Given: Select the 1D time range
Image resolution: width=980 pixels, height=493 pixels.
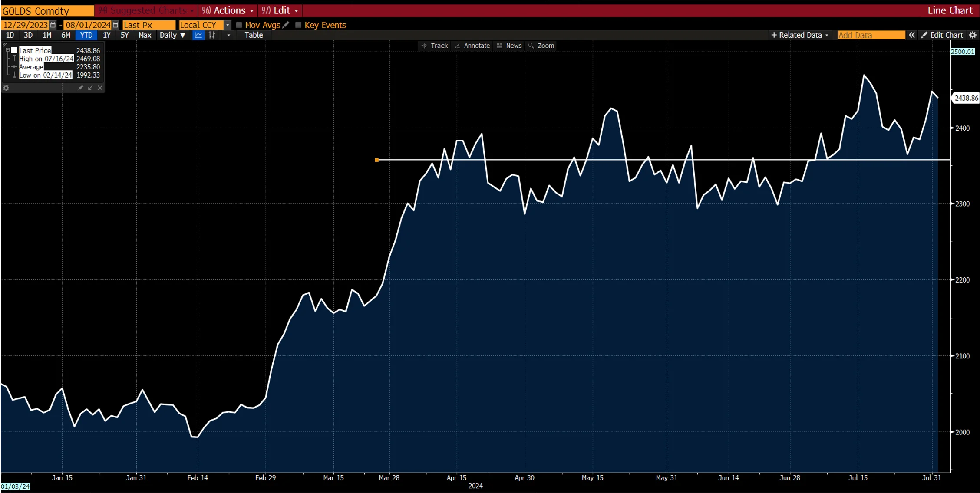Looking at the screenshot, I should click(x=10, y=35).
